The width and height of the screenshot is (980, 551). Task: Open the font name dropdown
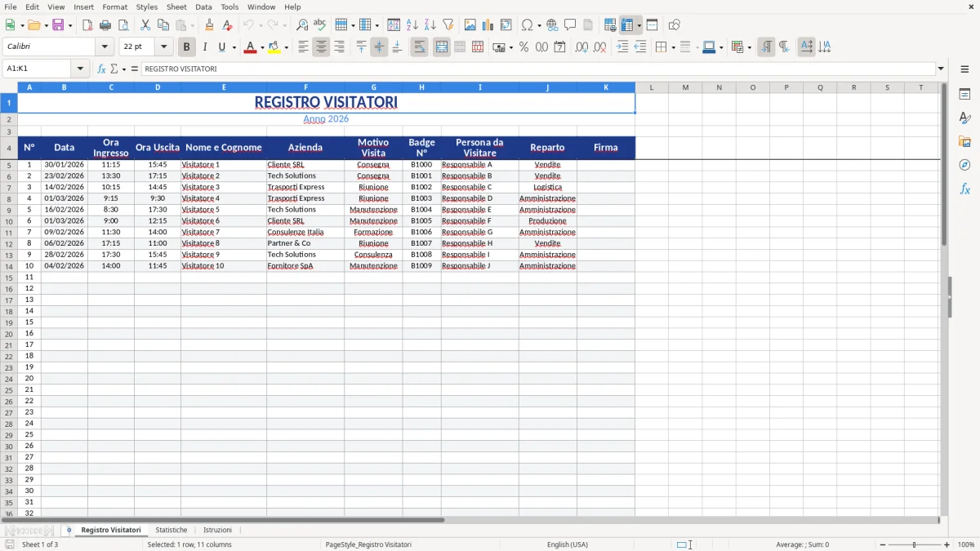104,47
